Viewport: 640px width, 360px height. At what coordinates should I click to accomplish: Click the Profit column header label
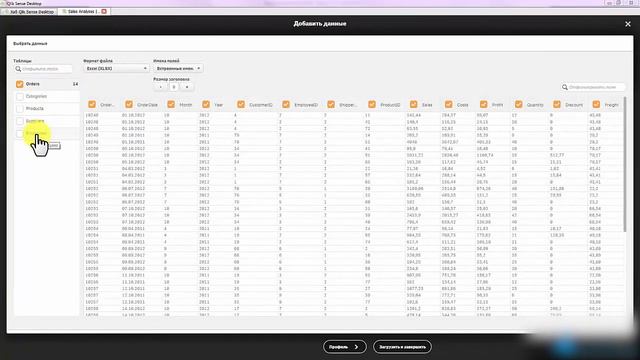tap(497, 105)
